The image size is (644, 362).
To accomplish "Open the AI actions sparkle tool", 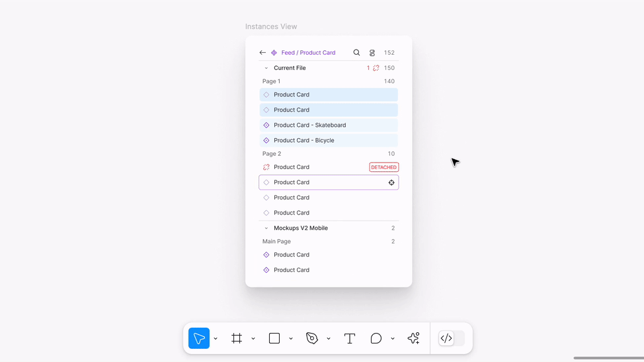I will tap(414, 338).
